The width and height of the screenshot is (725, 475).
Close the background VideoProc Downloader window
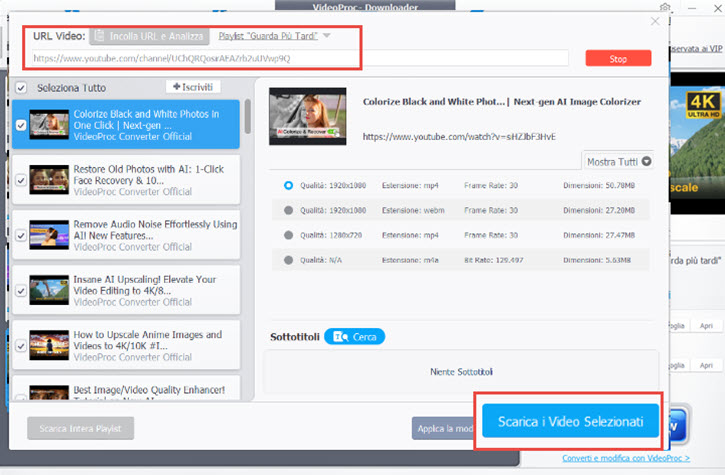pyautogui.click(x=718, y=8)
